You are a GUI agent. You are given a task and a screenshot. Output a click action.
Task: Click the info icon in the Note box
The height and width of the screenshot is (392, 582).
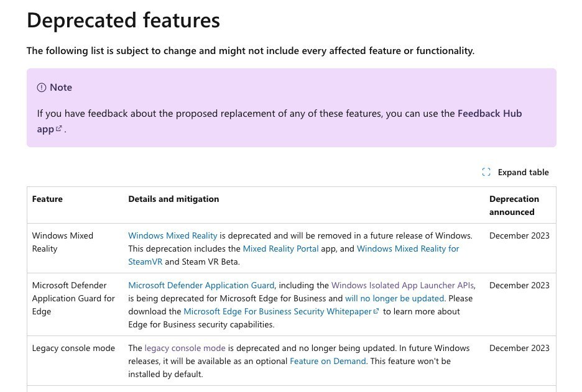click(42, 88)
